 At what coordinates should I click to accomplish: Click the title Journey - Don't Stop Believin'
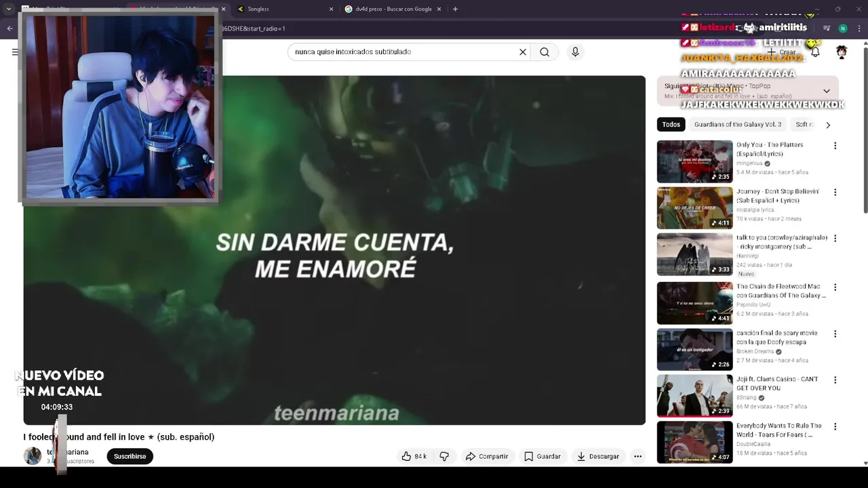[x=778, y=196]
